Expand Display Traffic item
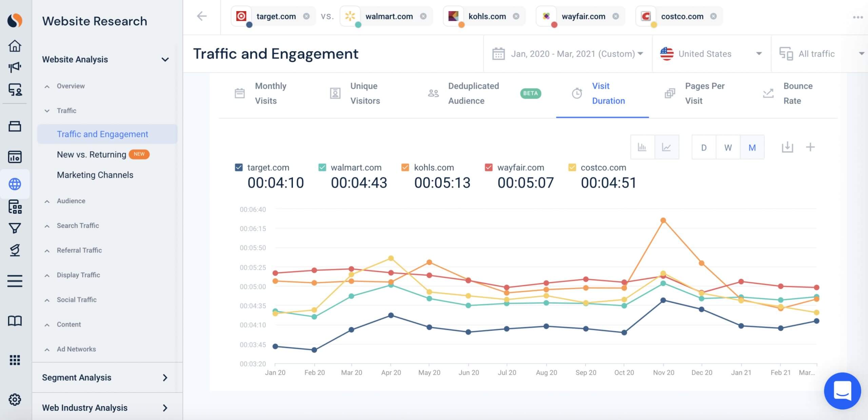Screen dimensions: 868x420 point(47,275)
